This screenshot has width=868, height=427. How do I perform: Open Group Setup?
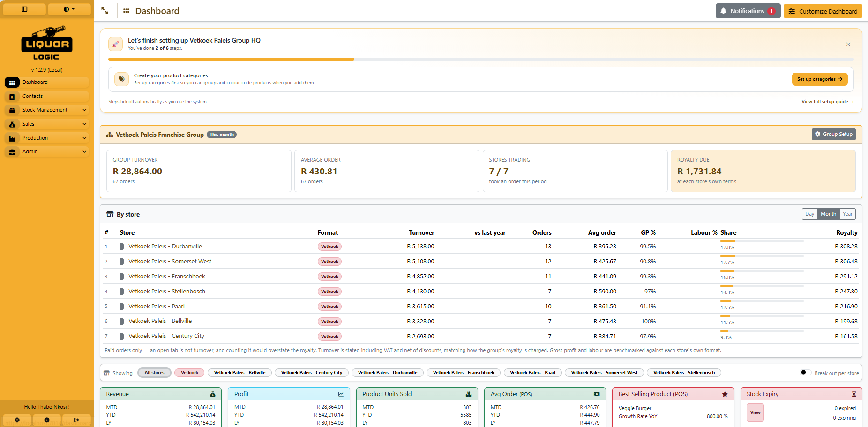point(833,134)
